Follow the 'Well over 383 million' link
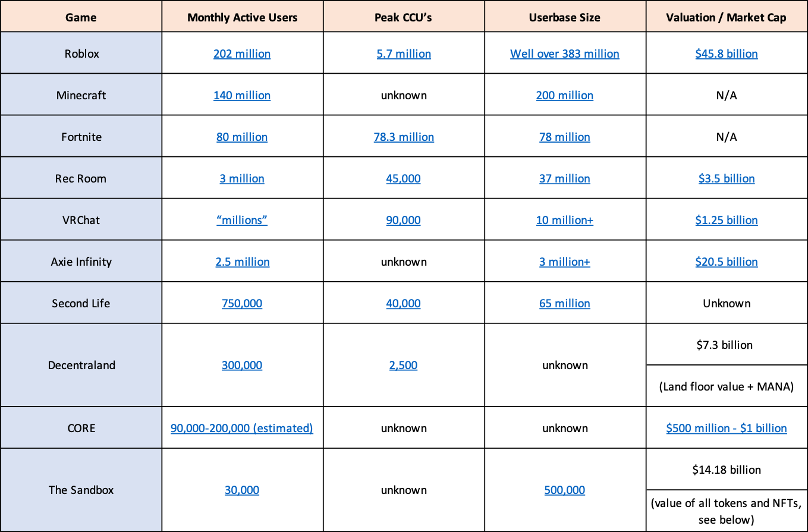The width and height of the screenshot is (808, 532). (565, 53)
